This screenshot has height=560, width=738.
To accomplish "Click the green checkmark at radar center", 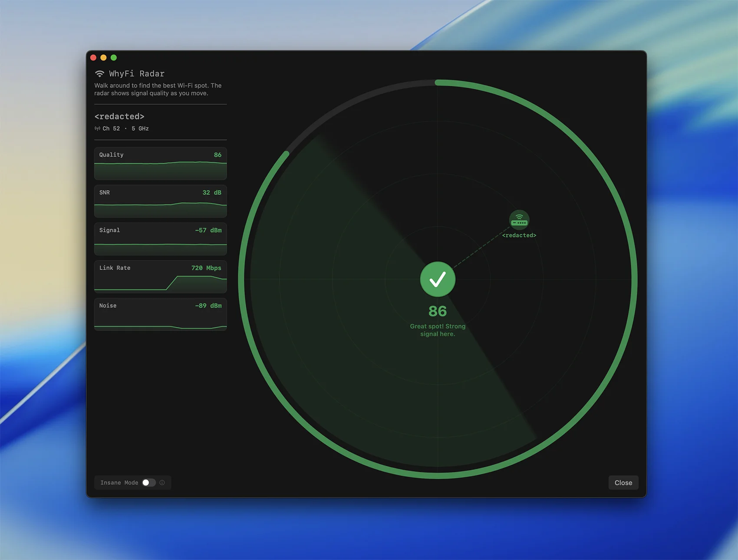I will coord(438,280).
